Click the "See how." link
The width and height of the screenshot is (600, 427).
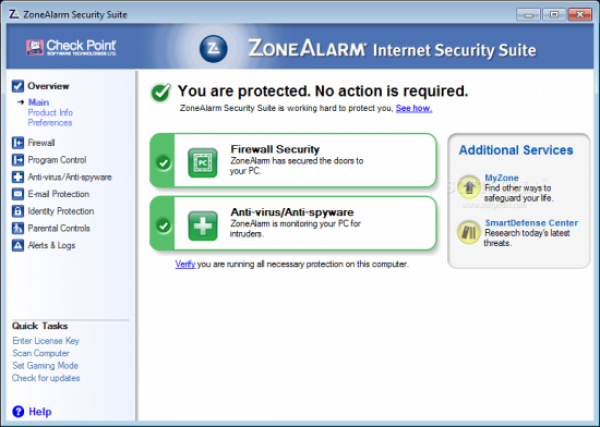click(x=414, y=107)
